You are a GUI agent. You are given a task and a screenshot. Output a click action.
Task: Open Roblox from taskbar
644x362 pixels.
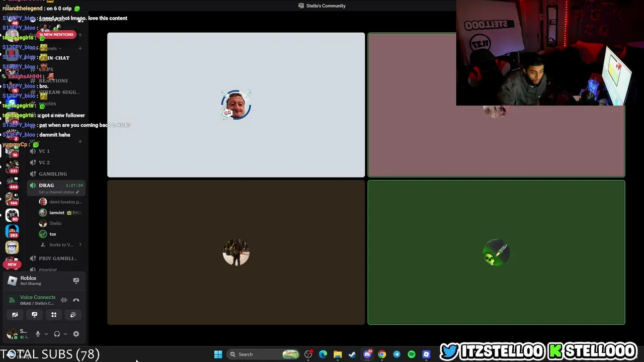point(426,354)
